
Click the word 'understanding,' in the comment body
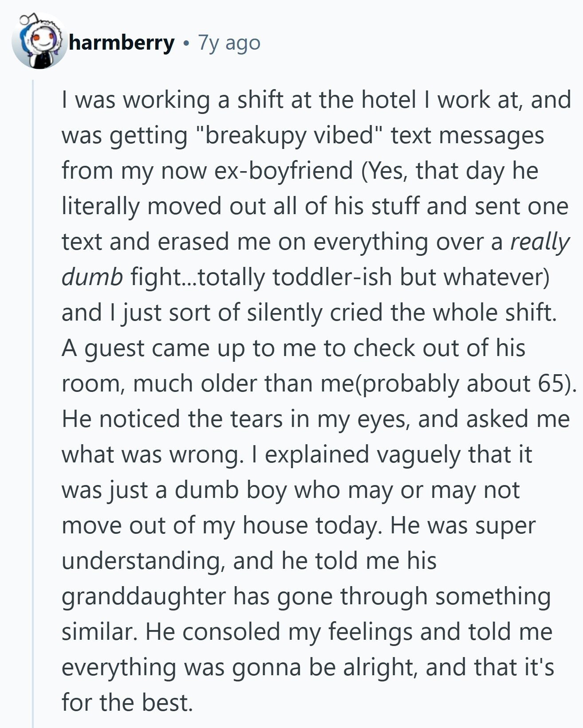click(x=144, y=561)
